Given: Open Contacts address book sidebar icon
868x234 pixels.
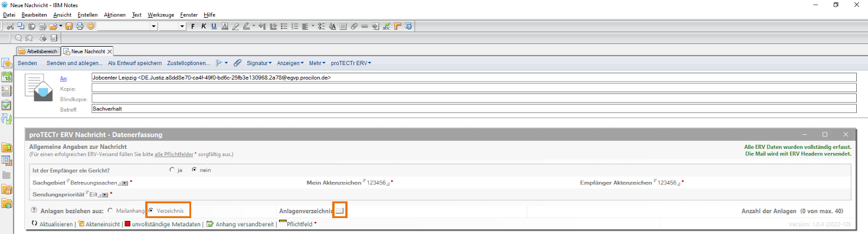Looking at the screenshot, I should pos(7,90).
